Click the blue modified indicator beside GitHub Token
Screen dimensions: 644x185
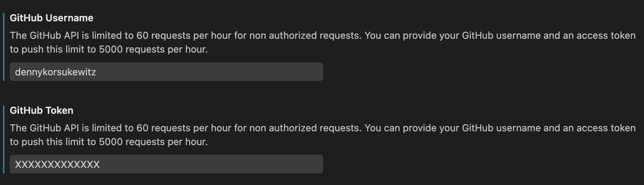coord(4,139)
